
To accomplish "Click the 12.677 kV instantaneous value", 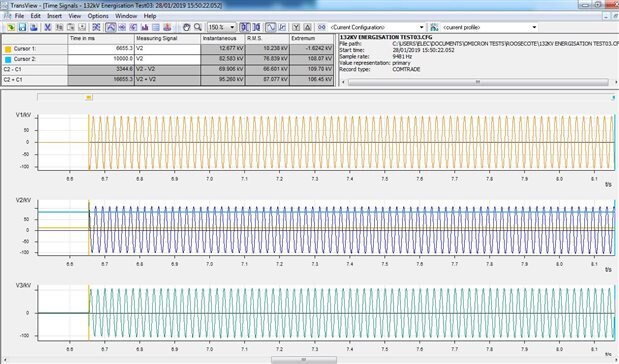I will (223, 49).
